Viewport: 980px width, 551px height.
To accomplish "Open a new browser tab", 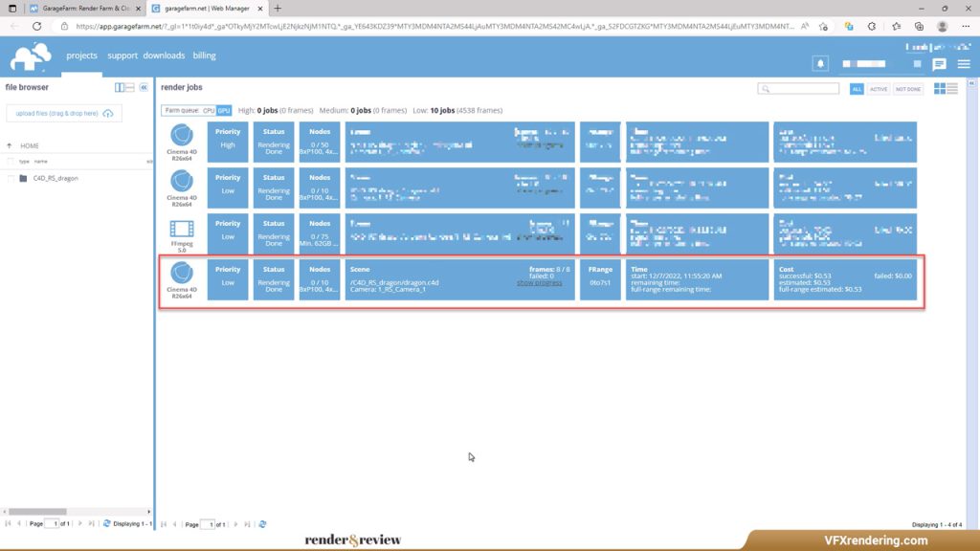I will tap(278, 9).
